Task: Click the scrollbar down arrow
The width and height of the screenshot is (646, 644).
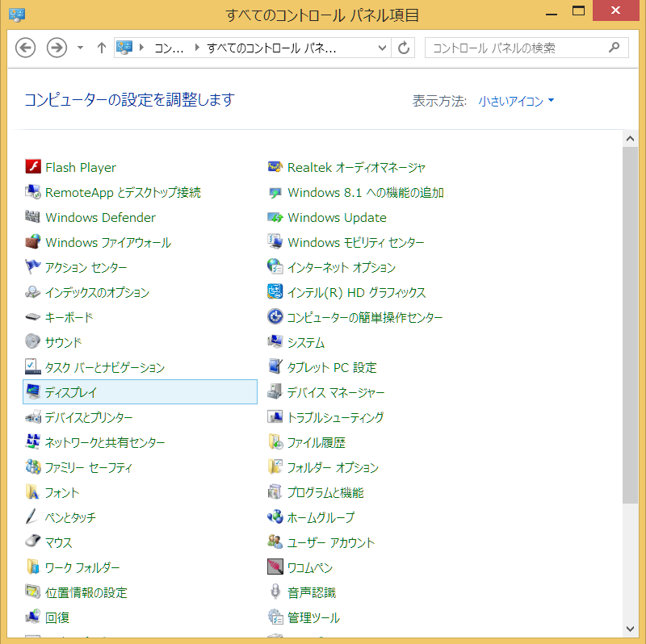Action: [x=630, y=629]
